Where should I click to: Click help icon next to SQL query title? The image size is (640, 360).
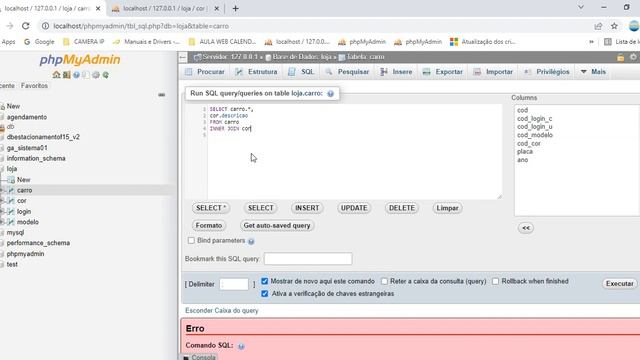331,93
